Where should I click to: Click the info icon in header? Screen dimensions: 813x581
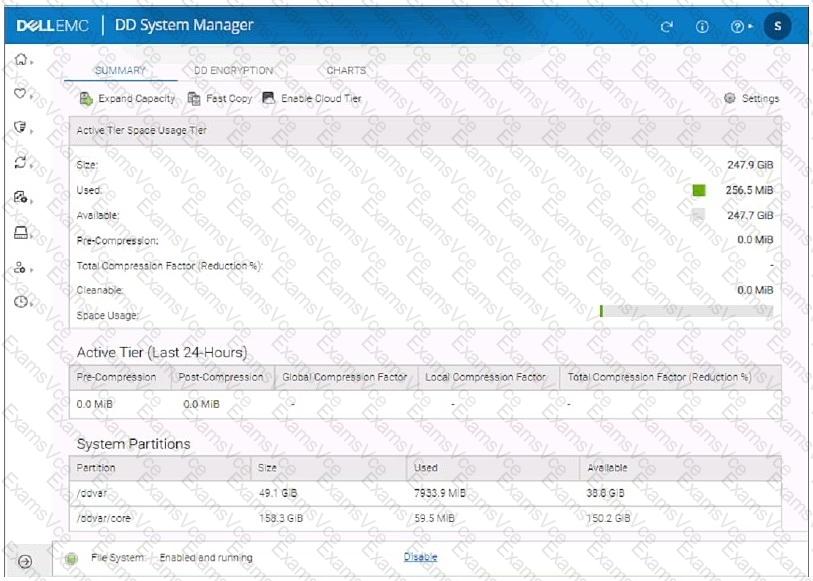[702, 26]
